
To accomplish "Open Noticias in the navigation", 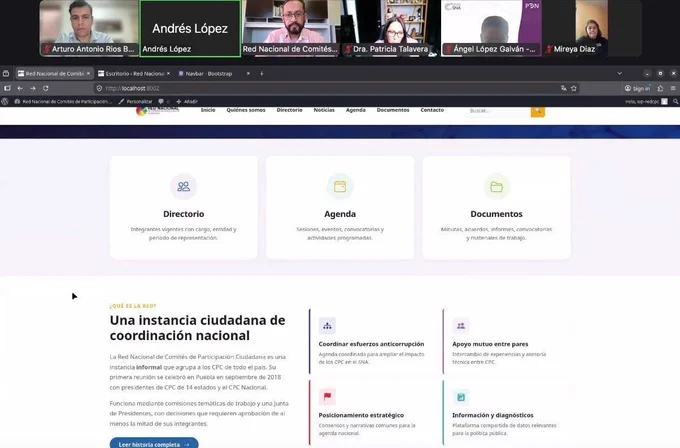I will pos(324,110).
